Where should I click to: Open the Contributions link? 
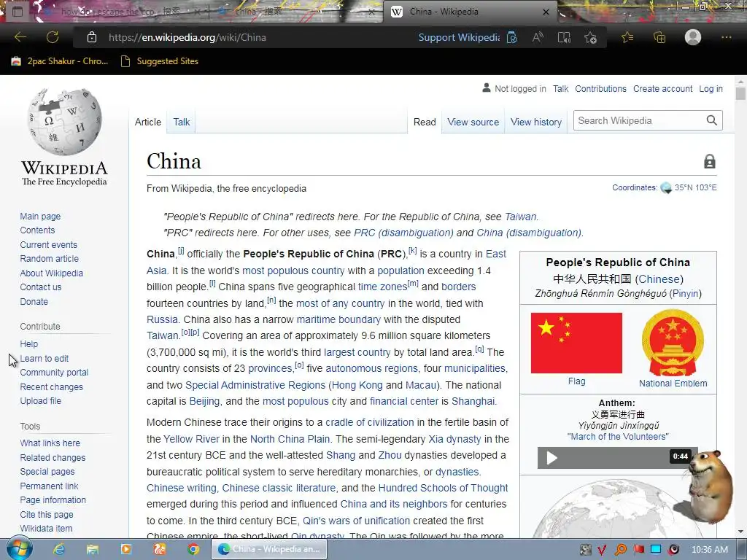tap(600, 88)
